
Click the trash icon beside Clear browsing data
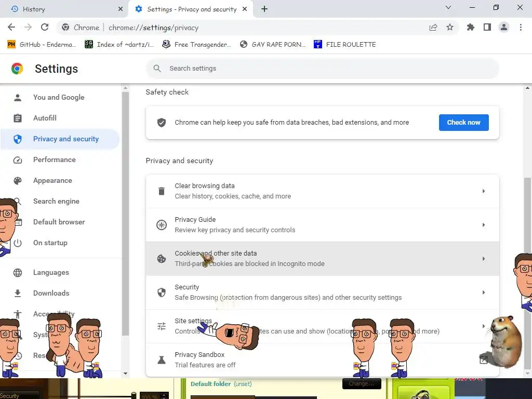(x=162, y=191)
